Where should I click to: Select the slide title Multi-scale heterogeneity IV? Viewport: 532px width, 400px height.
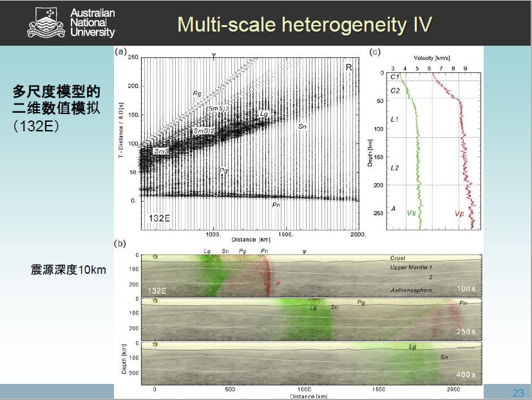click(x=304, y=24)
